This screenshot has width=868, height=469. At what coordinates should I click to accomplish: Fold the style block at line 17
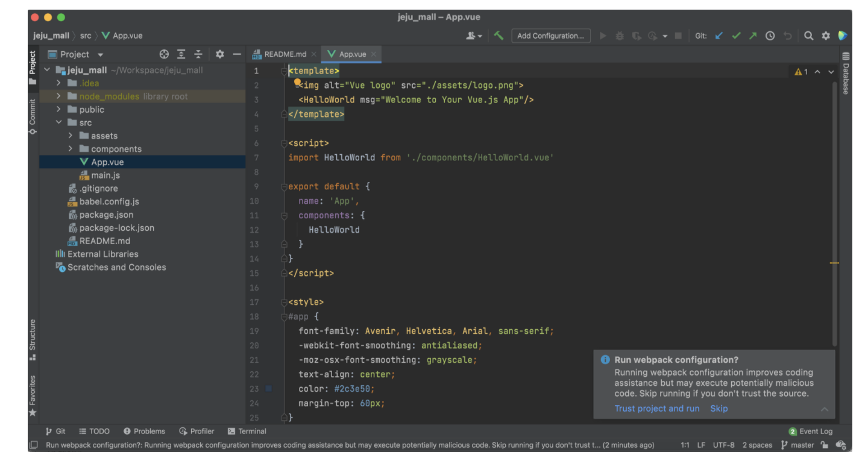284,303
